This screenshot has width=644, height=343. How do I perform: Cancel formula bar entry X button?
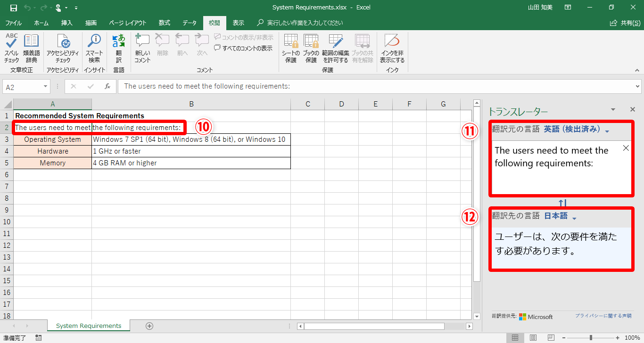tap(74, 87)
